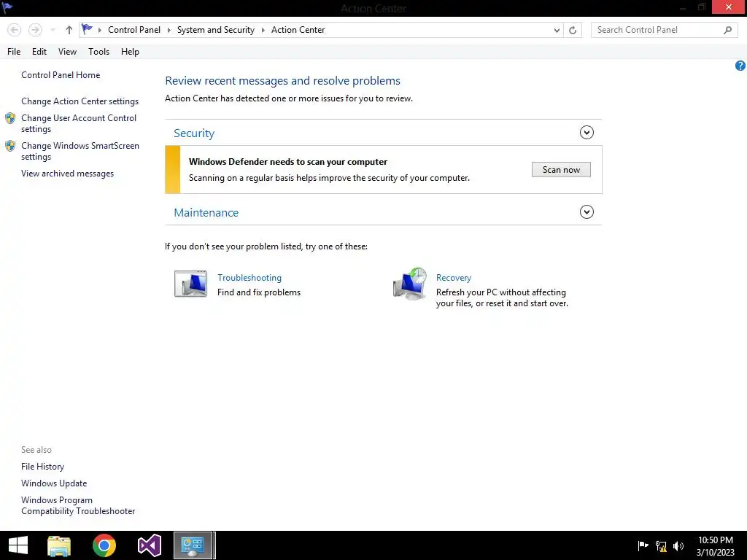This screenshot has height=560, width=747.
Task: Click Action Center flag icon in address bar
Action: click(x=87, y=29)
